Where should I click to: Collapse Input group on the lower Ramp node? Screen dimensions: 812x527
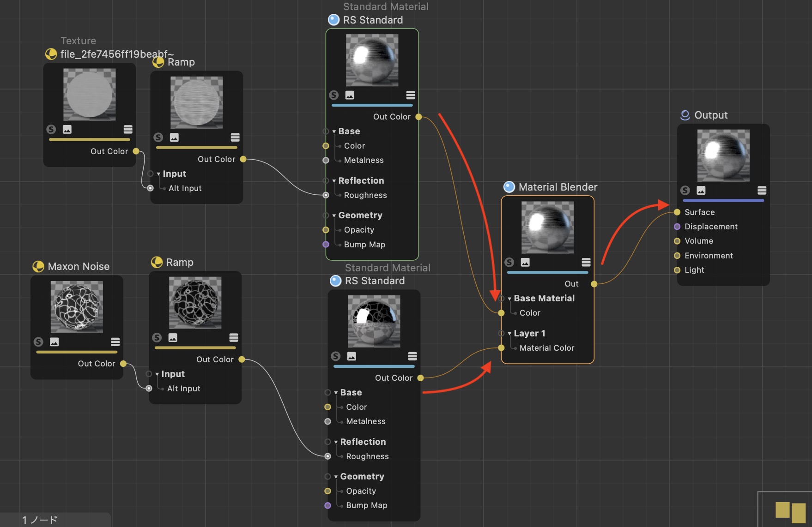coord(157,374)
